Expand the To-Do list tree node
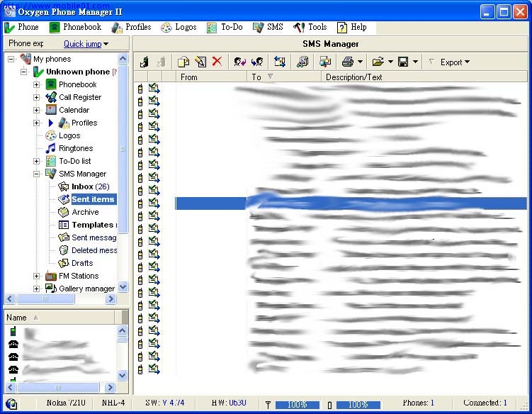This screenshot has height=414, width=532. tap(37, 162)
